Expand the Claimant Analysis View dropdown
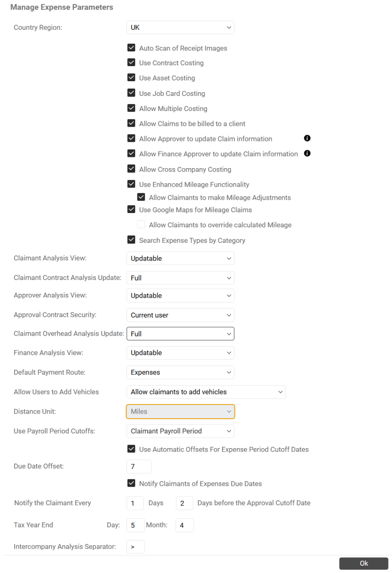Viewport: 392px width, 573px height. coord(180,258)
